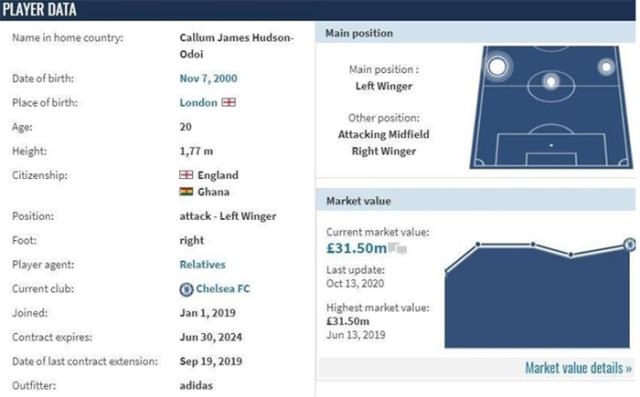Click the lowest dip point on value chart

tap(571, 255)
